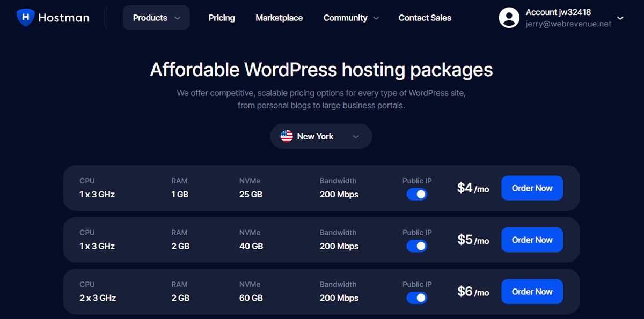Click the account avatar icon
644x319 pixels.
point(509,17)
